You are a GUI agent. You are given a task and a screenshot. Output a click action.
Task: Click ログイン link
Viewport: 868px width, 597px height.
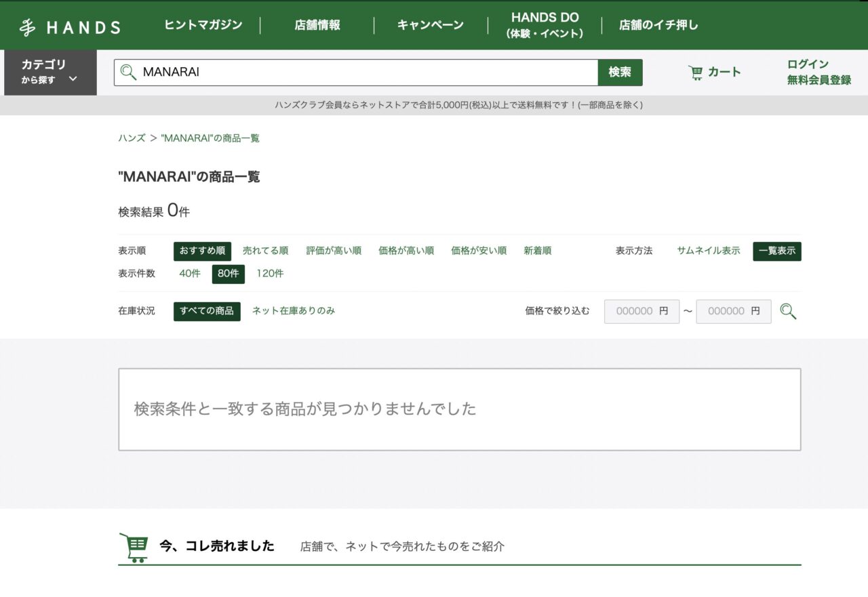808,64
